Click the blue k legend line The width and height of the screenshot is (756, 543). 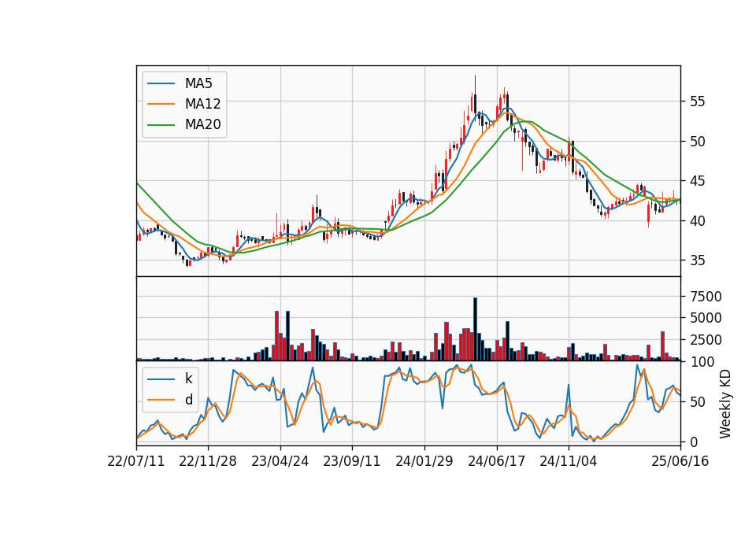pyautogui.click(x=161, y=379)
